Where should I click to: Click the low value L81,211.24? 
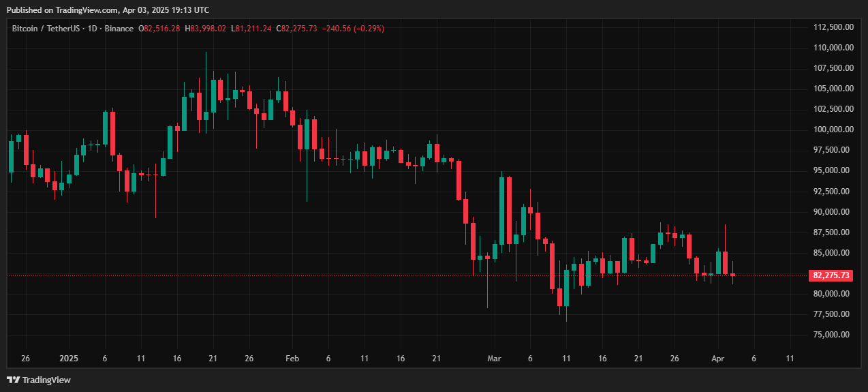click(x=251, y=29)
